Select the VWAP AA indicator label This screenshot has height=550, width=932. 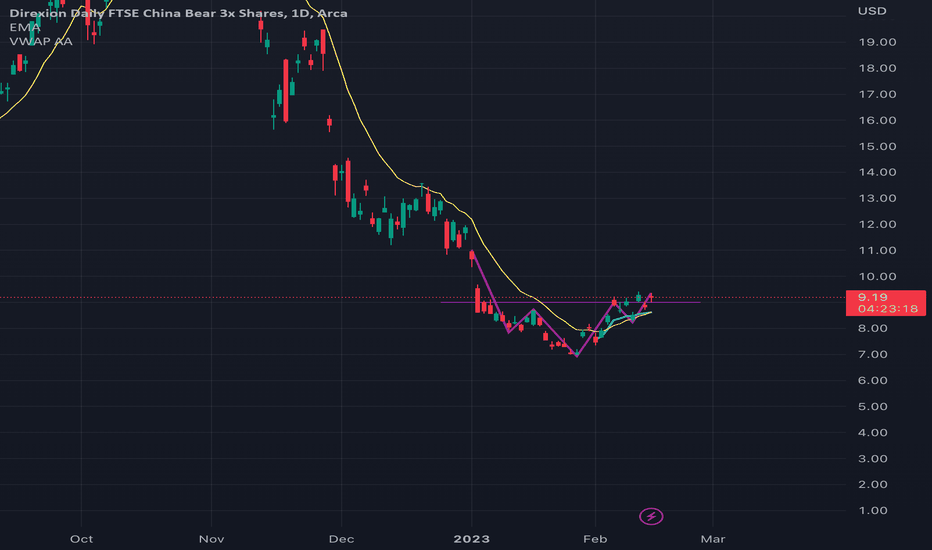(41, 41)
